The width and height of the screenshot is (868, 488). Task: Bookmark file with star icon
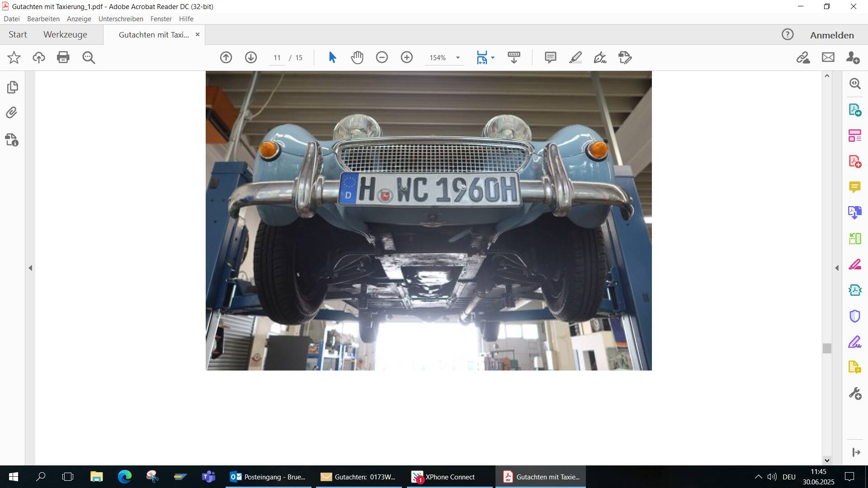tap(14, 57)
